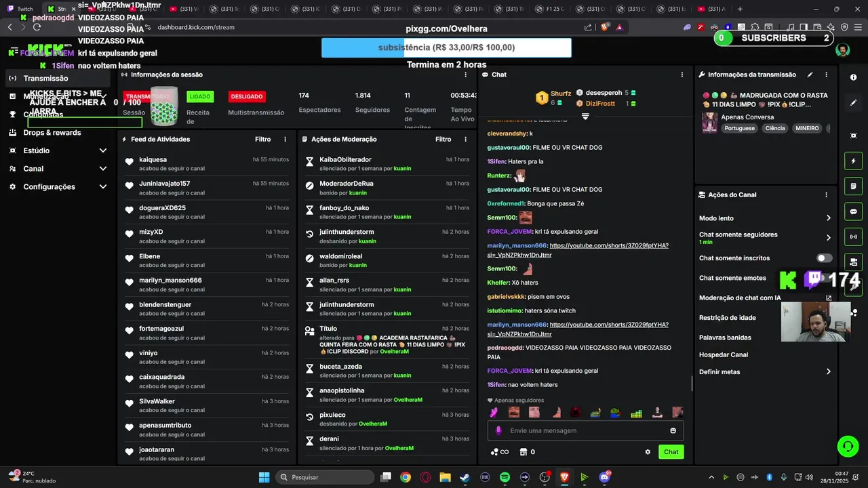Toggle the document panel icon in right sidebar
The width and height of the screenshot is (868, 488).
click(x=853, y=186)
